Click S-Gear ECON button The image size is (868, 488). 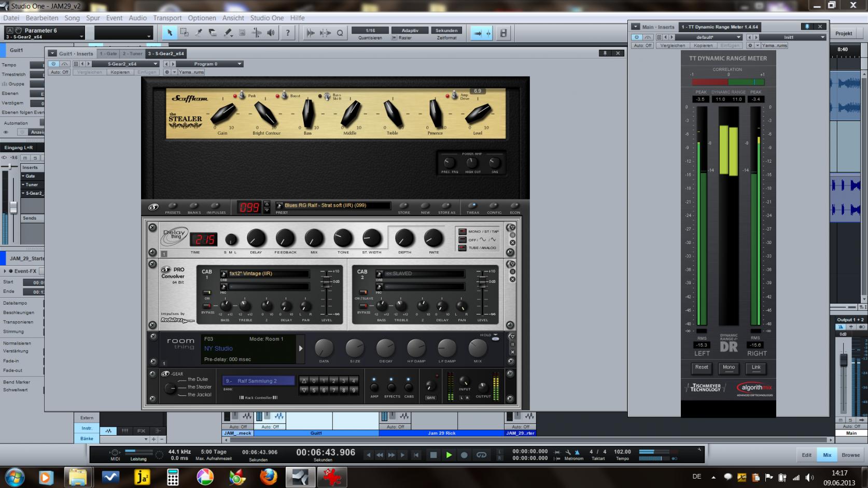pos(515,206)
